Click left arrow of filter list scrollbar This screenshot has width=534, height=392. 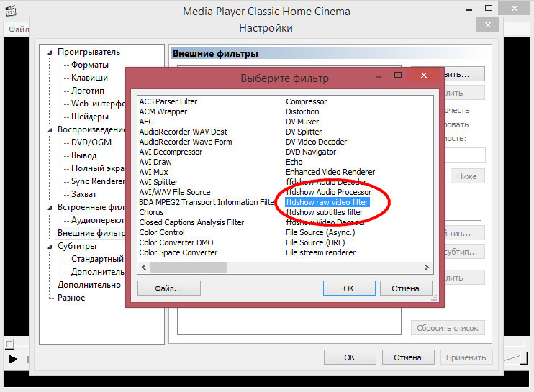(x=144, y=267)
